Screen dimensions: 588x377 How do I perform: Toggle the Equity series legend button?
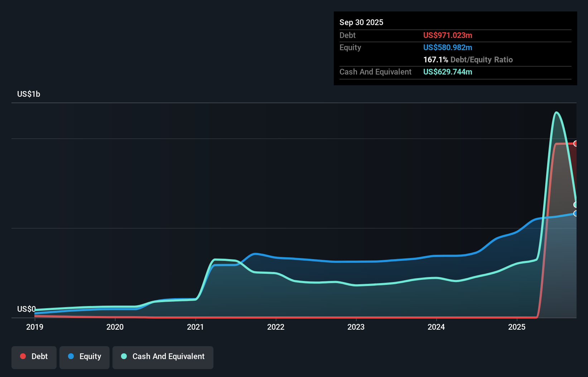(x=85, y=357)
